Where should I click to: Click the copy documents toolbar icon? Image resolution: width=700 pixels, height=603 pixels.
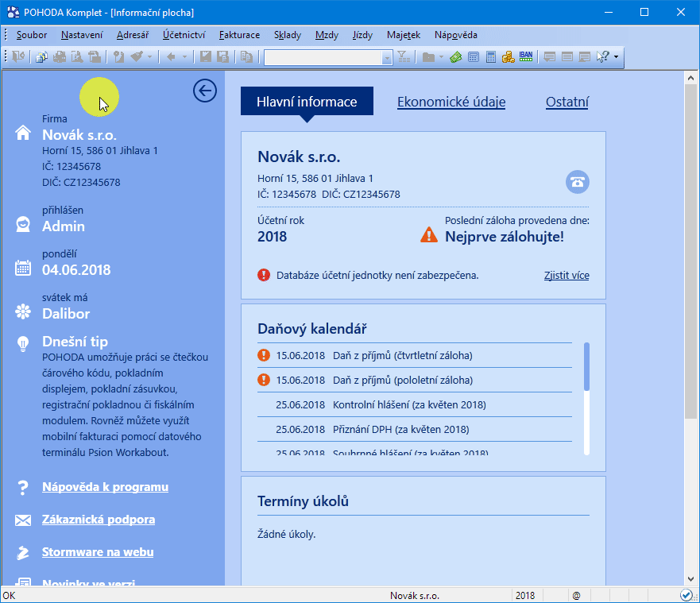click(42, 56)
